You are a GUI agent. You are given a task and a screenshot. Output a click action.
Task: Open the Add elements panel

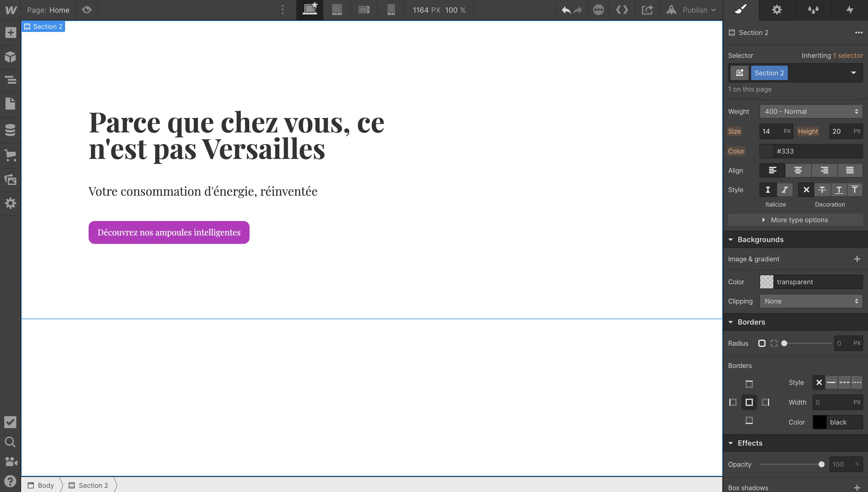(11, 33)
